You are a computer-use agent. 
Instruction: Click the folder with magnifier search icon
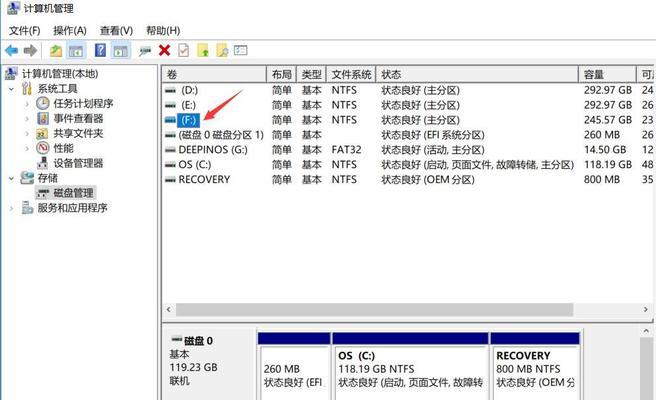pos(222,51)
